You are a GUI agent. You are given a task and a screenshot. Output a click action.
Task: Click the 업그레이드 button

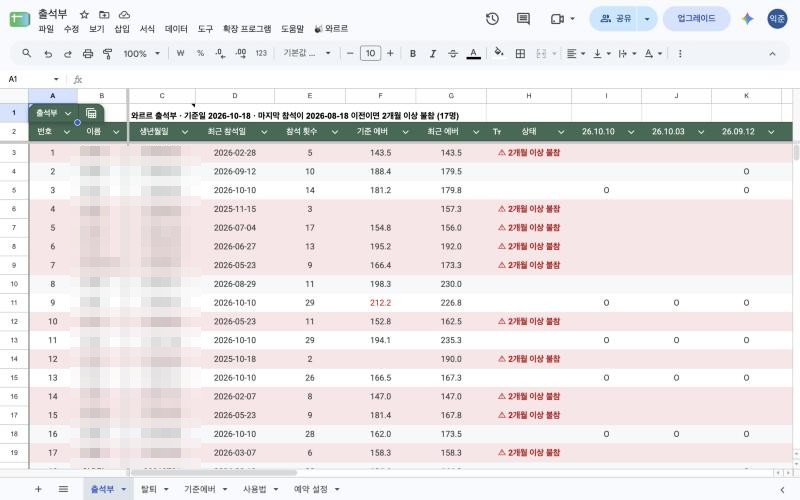pyautogui.click(x=696, y=19)
